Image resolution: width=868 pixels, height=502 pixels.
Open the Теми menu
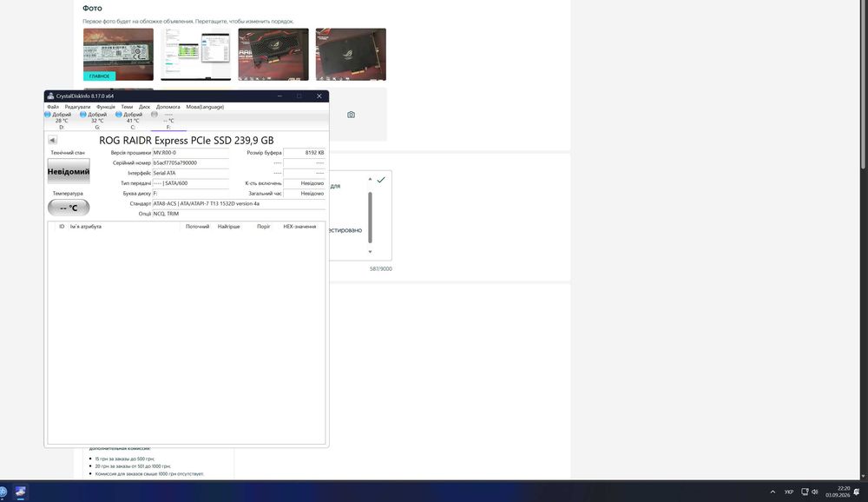coord(127,107)
